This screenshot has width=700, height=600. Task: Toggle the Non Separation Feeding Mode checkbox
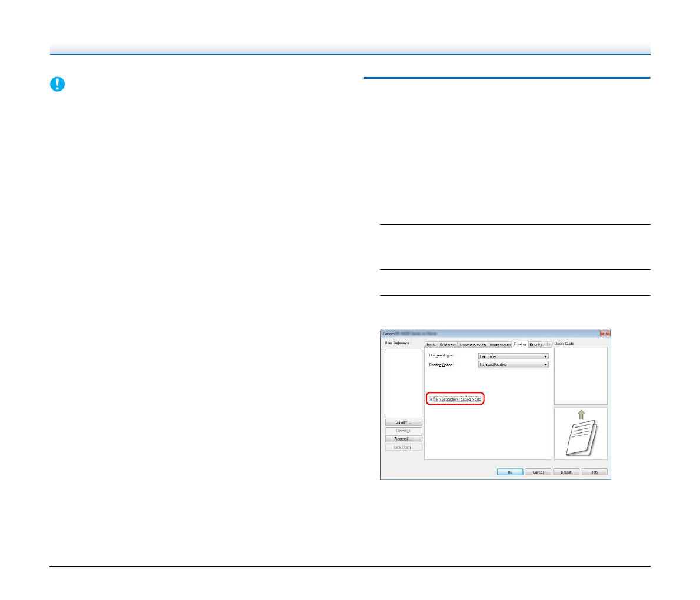point(431,399)
